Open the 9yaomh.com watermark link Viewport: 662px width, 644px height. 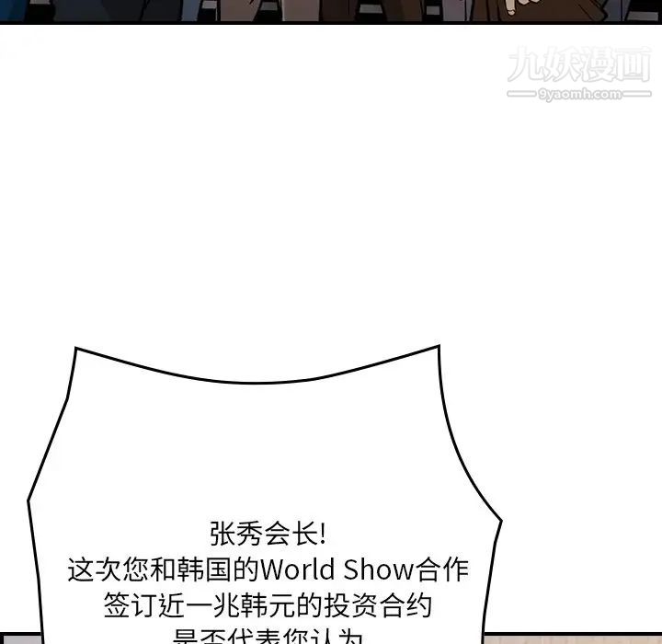pyautogui.click(x=579, y=95)
